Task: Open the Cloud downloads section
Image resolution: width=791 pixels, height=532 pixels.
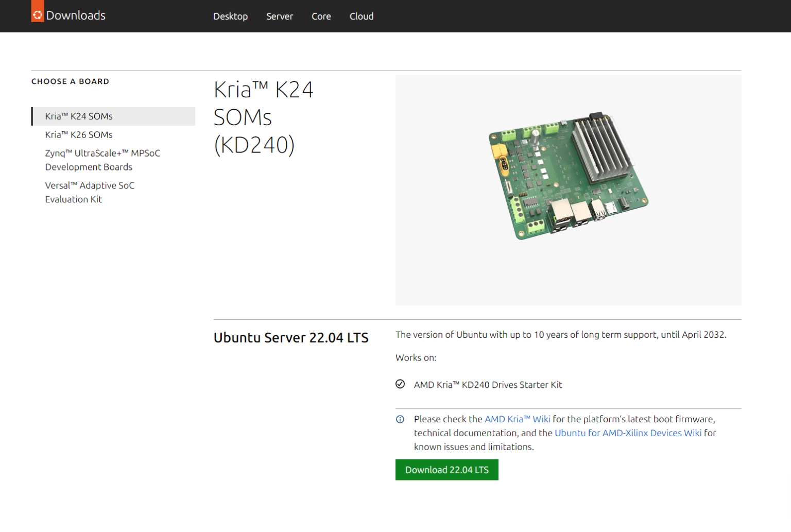Action: 361,16
